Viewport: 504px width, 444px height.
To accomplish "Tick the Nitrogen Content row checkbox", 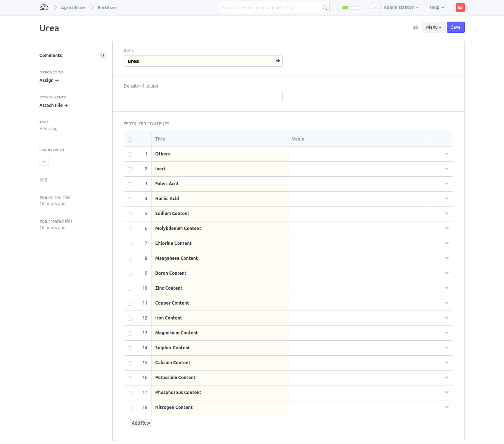I will [130, 408].
